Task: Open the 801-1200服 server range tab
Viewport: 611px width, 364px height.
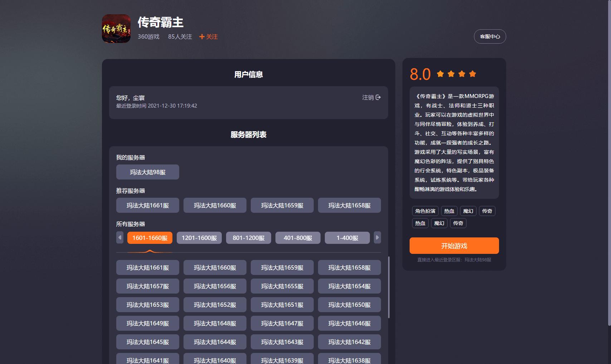Action: [x=248, y=238]
